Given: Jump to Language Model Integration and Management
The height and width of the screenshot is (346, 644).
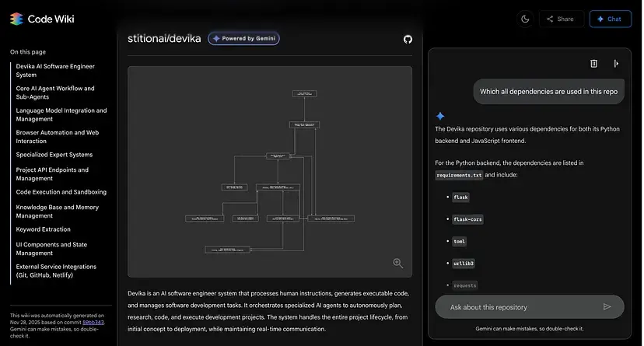Looking at the screenshot, I should pyautogui.click(x=61, y=114).
